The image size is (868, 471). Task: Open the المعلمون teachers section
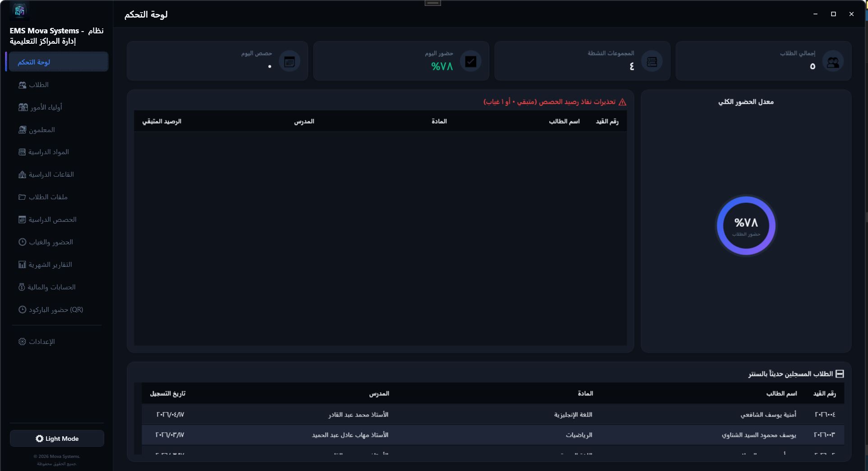pos(58,130)
